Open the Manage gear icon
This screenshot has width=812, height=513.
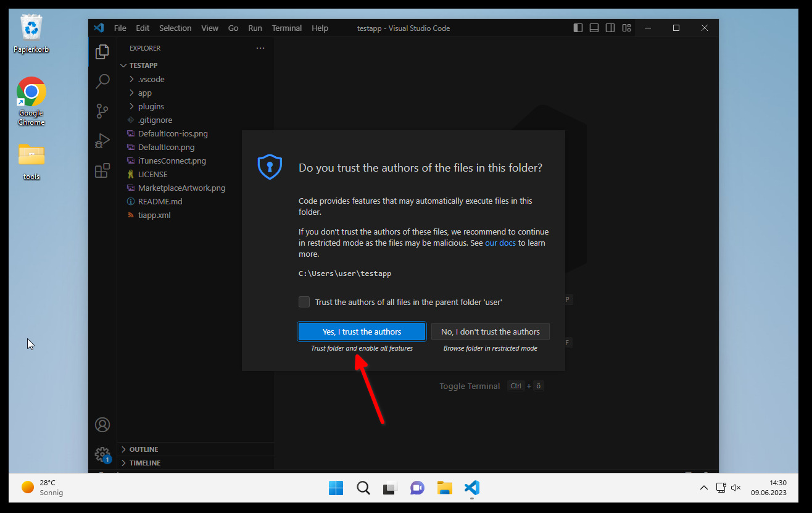[x=102, y=454]
